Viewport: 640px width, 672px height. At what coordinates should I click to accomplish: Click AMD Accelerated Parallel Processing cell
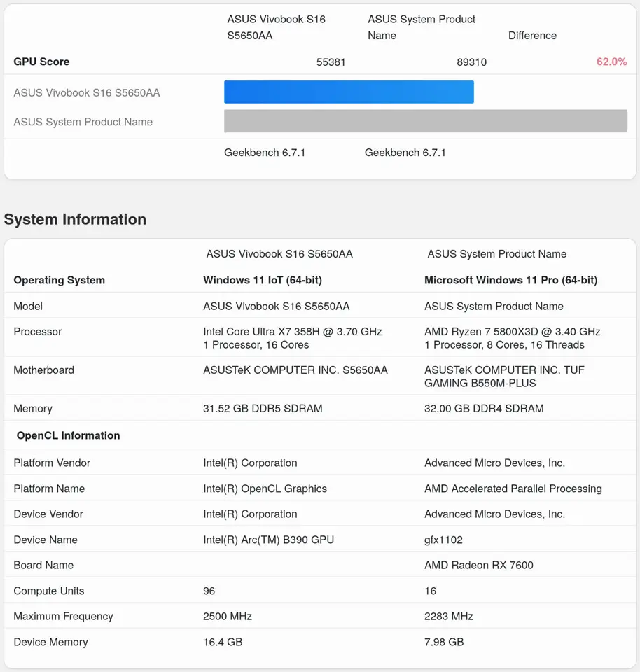[513, 489]
